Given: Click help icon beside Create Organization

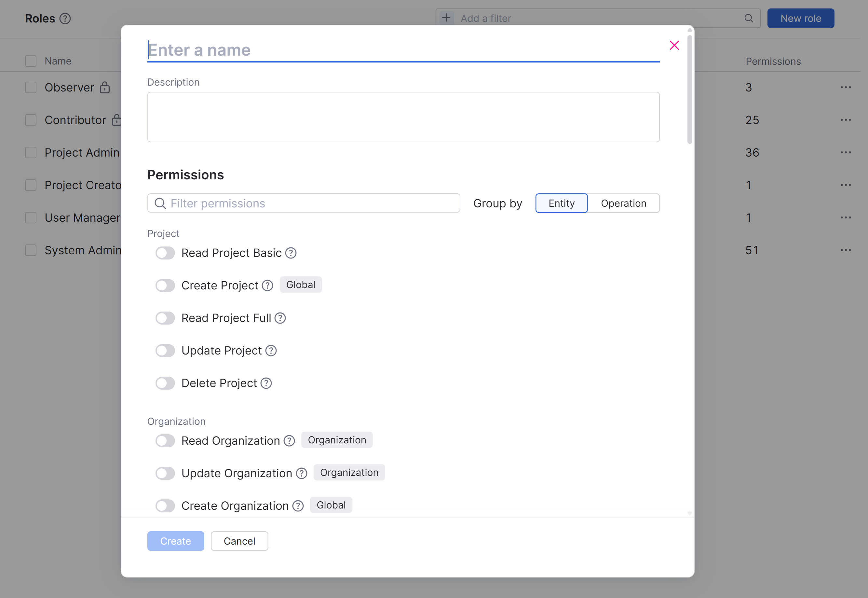Looking at the screenshot, I should (x=298, y=506).
